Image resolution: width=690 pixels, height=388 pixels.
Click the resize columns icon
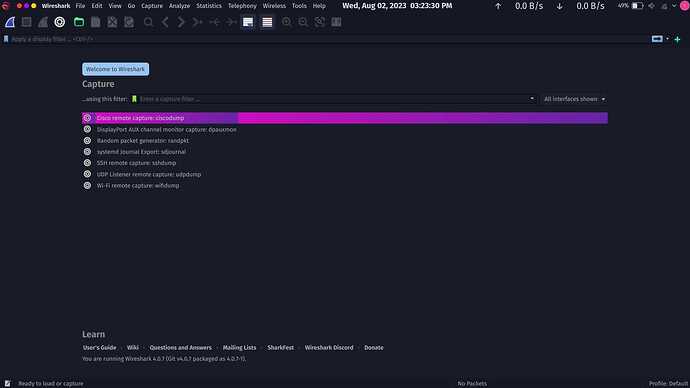(337, 22)
